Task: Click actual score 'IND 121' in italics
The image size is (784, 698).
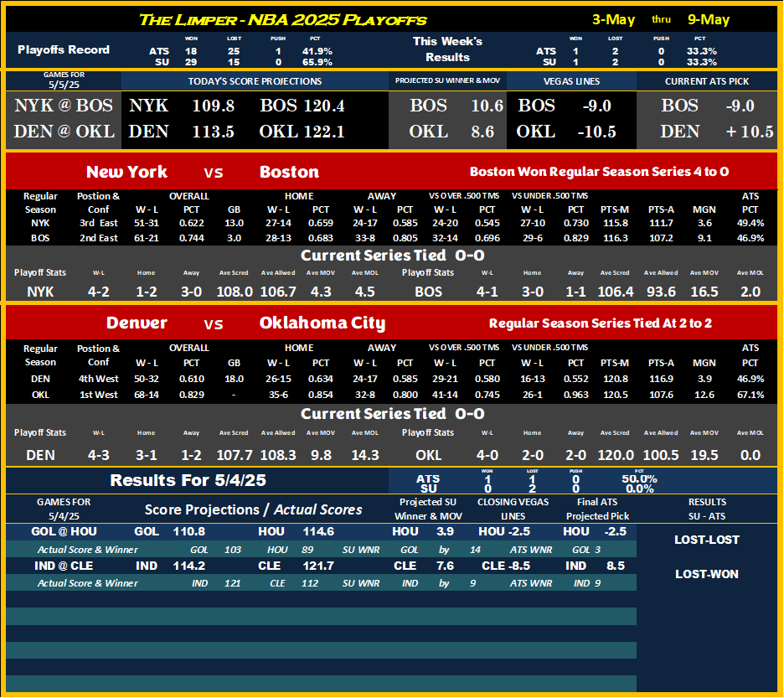Action: pyautogui.click(x=216, y=583)
